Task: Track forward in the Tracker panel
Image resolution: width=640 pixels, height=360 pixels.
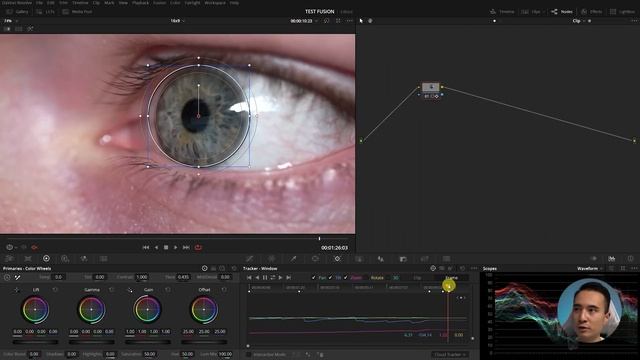Action: 280,278
